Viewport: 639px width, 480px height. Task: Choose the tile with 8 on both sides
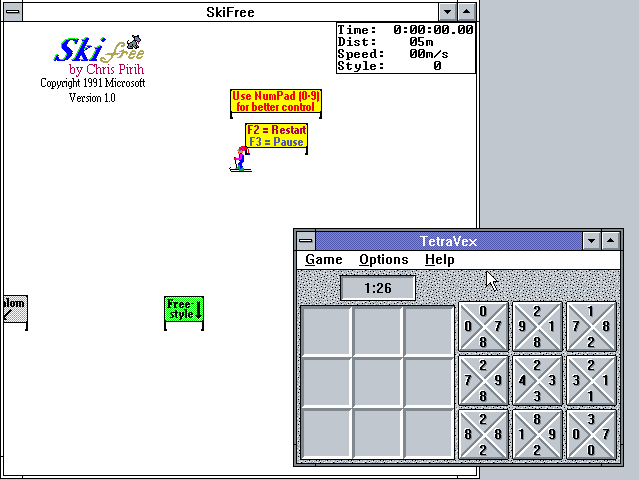483,434
